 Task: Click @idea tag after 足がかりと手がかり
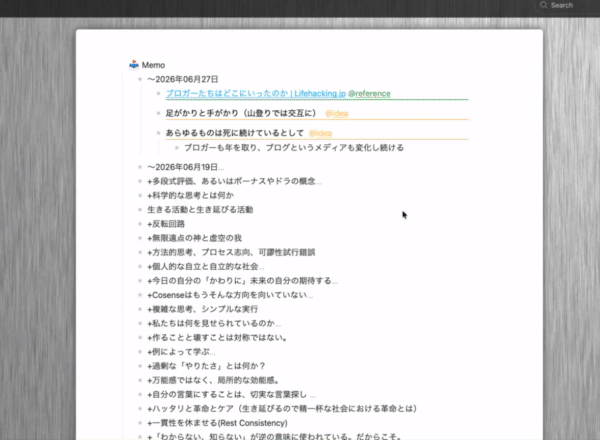(x=337, y=113)
